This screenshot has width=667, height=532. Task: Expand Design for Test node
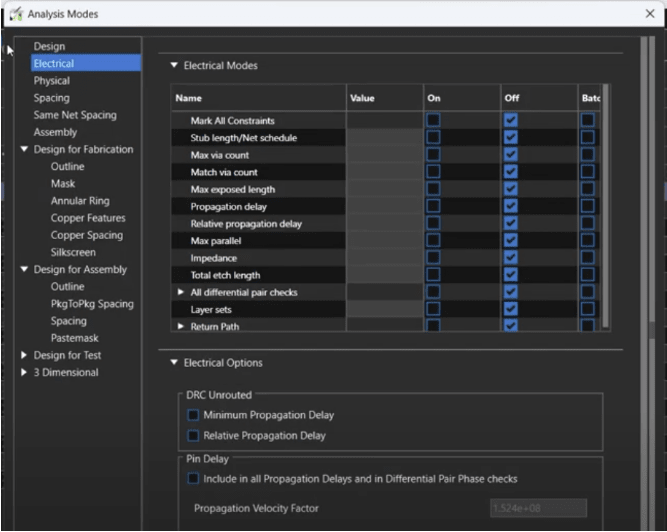click(x=24, y=355)
